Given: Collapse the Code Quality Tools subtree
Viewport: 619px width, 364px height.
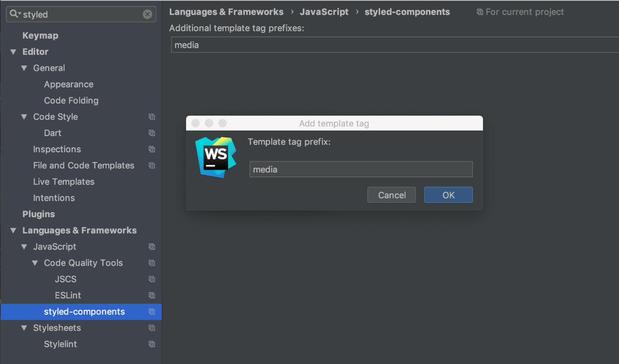Looking at the screenshot, I should [35, 263].
